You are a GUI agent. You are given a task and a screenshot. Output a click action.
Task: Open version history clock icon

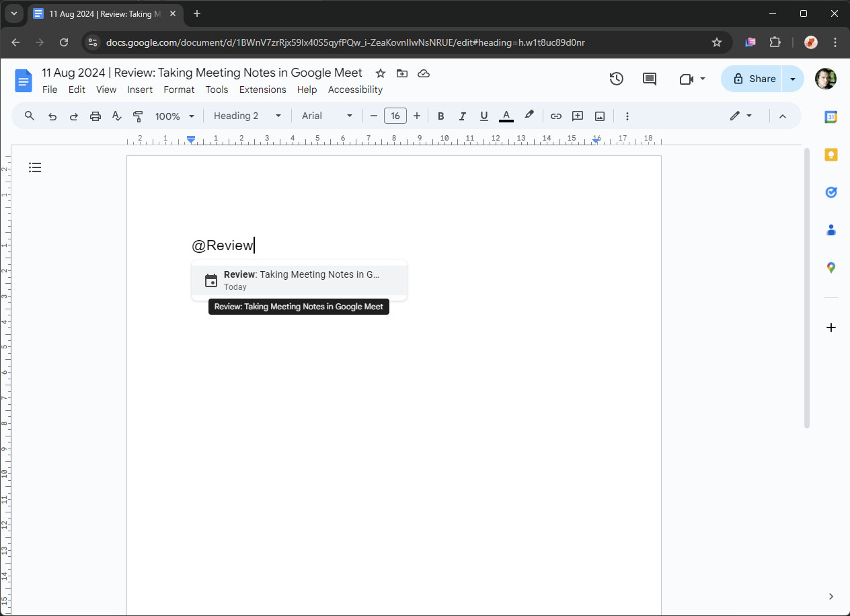(x=617, y=79)
